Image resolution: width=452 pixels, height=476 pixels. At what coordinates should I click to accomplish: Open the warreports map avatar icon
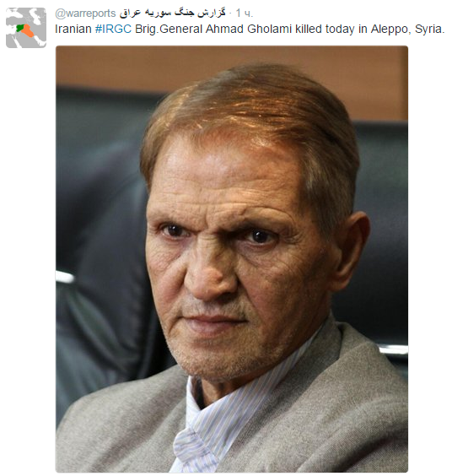[x=26, y=28]
